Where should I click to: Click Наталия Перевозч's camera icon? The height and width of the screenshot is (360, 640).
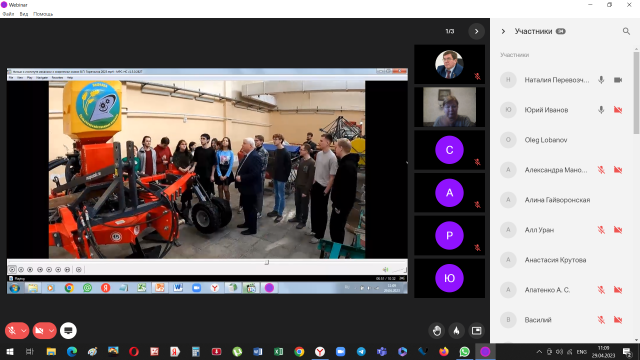click(618, 80)
